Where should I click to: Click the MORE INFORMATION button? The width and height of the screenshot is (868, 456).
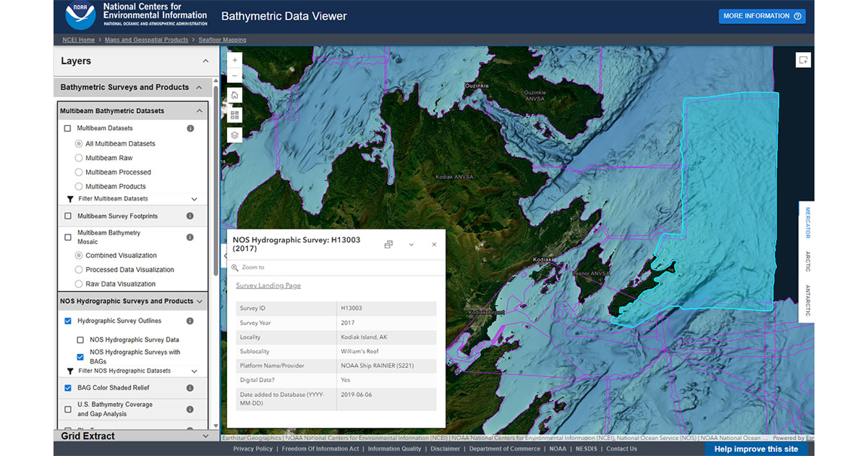(761, 16)
